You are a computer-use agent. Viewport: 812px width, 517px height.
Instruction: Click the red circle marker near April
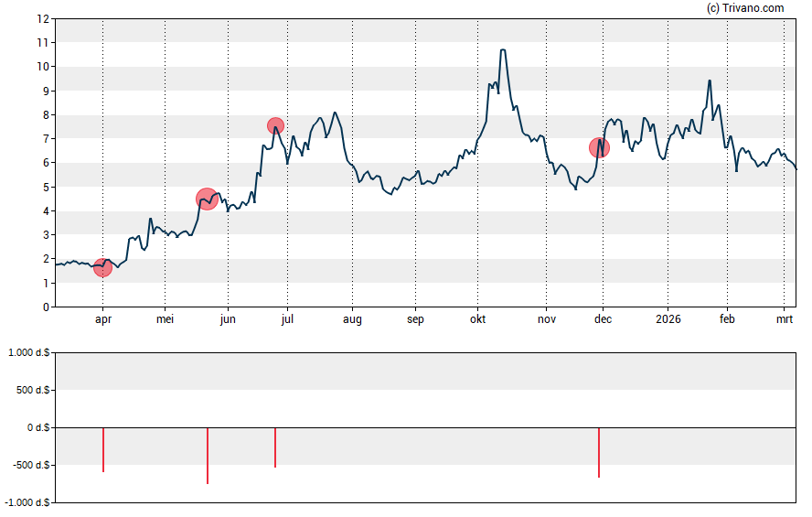pos(102,267)
